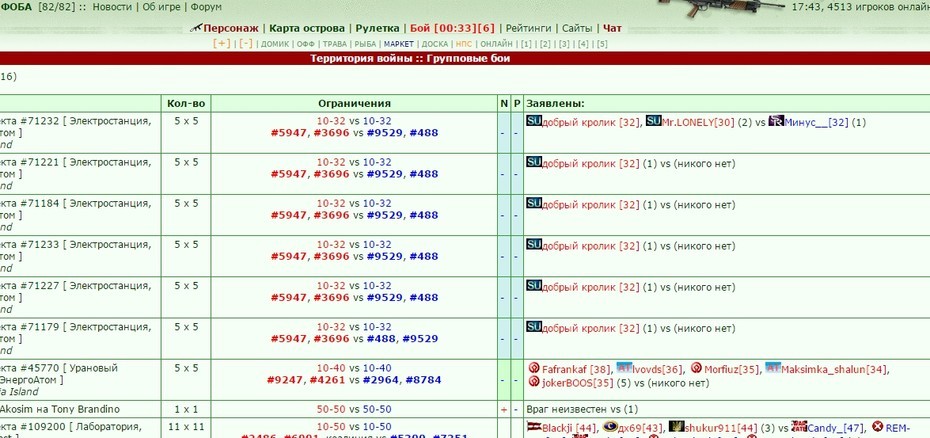Click red round icon before Fafrankaf
This screenshot has height=438, width=930.
[533, 369]
